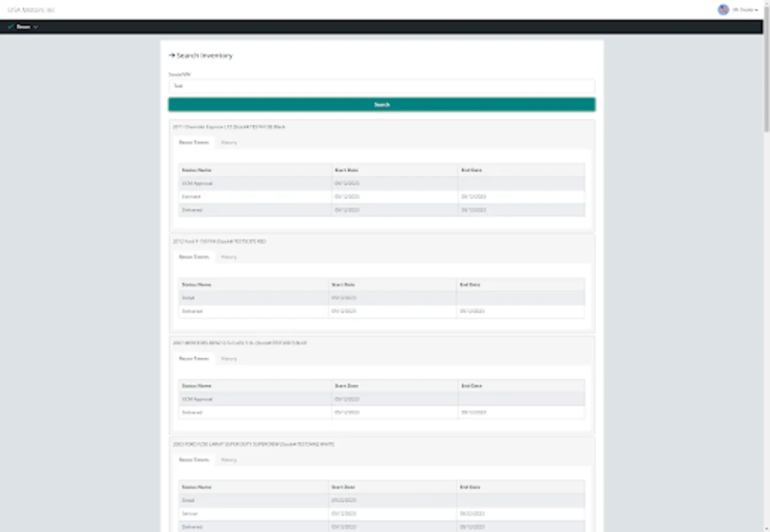Select GSM Approval row in Equinox table
770x532 pixels.
pyautogui.click(x=381, y=183)
